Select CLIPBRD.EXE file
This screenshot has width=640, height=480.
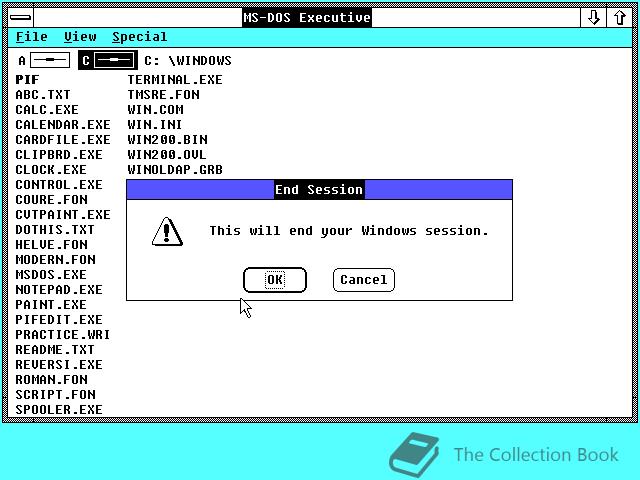click(x=59, y=155)
